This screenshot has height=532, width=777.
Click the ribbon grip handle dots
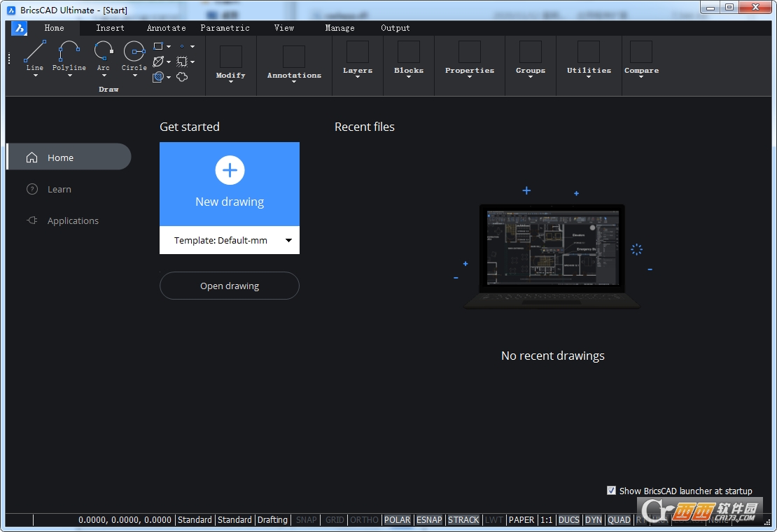[9, 59]
